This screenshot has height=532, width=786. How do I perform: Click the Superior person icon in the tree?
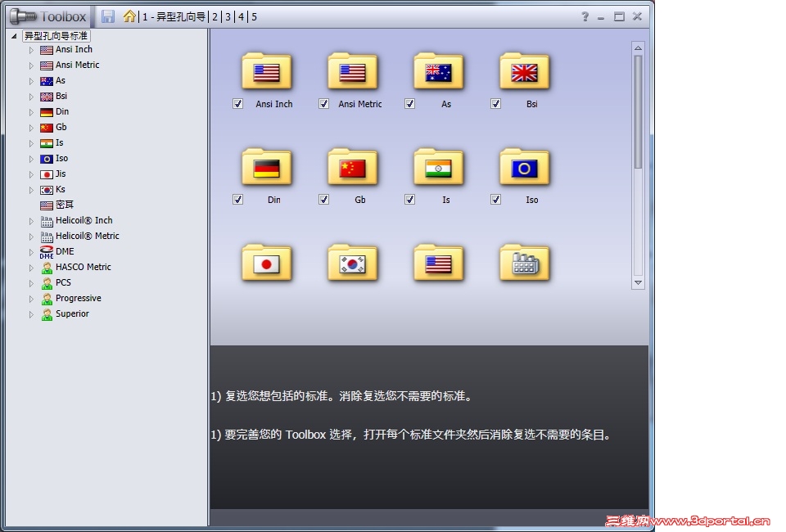(x=47, y=314)
